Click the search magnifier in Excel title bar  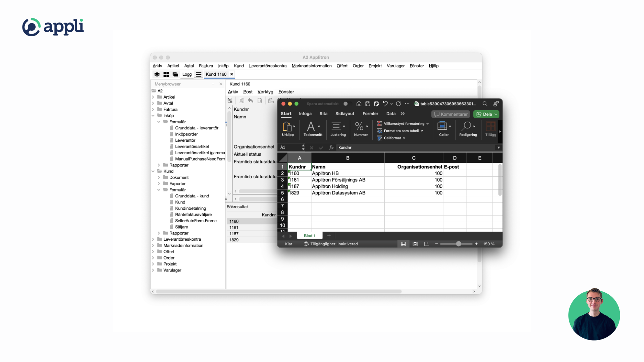click(485, 104)
